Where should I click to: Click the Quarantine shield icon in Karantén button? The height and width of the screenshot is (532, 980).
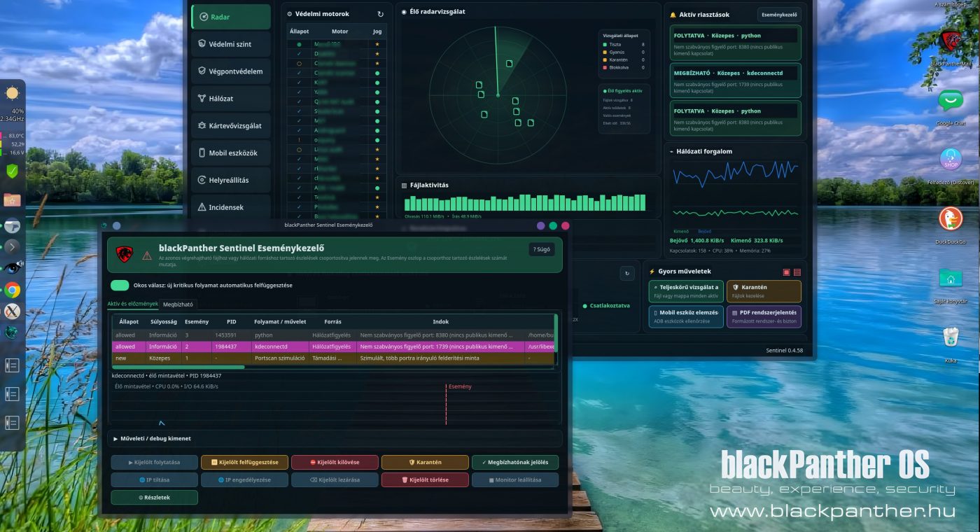click(735, 287)
